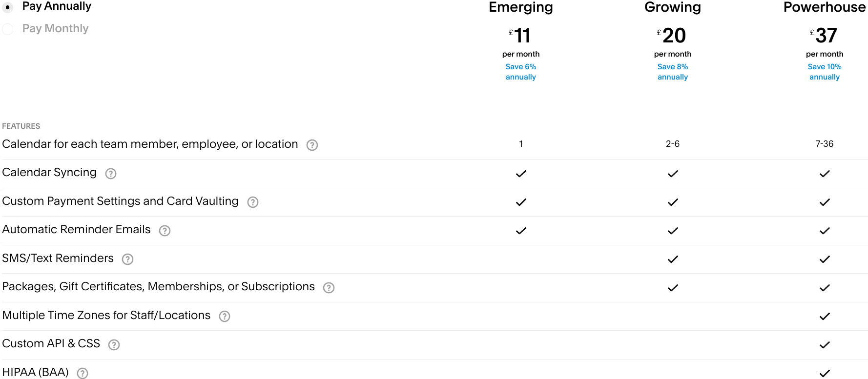Click help icon for Packages, Gift Certificates row

click(x=329, y=288)
